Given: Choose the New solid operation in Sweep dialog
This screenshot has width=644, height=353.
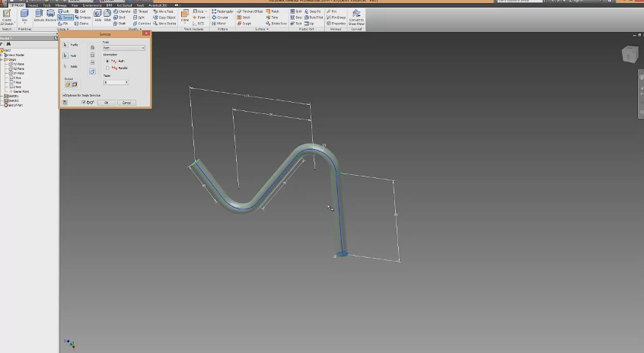Looking at the screenshot, I should 92,72.
